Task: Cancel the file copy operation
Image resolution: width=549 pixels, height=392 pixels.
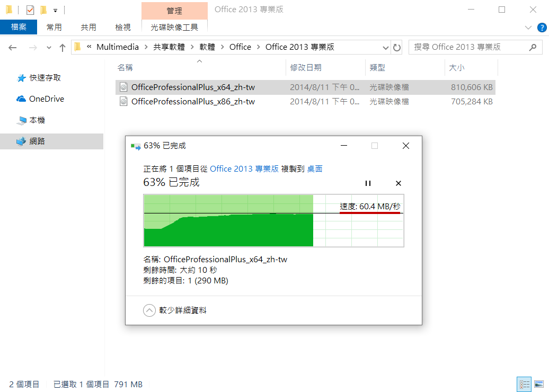Action: (398, 183)
